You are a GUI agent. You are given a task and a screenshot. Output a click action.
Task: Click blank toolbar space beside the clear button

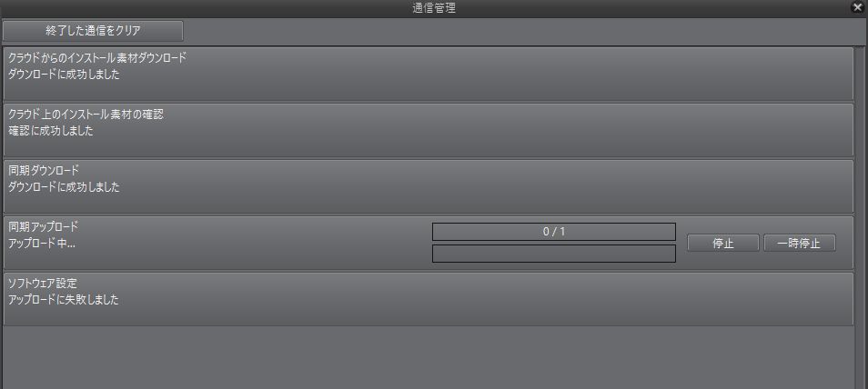pos(525,32)
